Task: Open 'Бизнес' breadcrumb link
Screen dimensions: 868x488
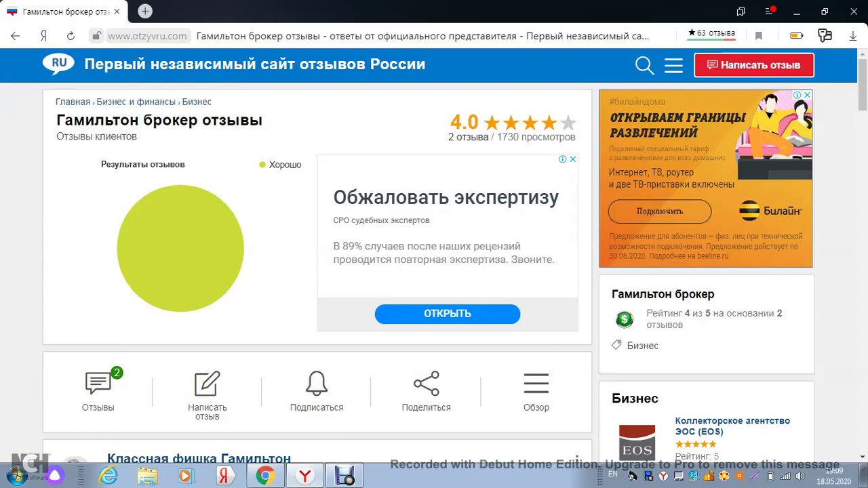Action: (x=197, y=102)
